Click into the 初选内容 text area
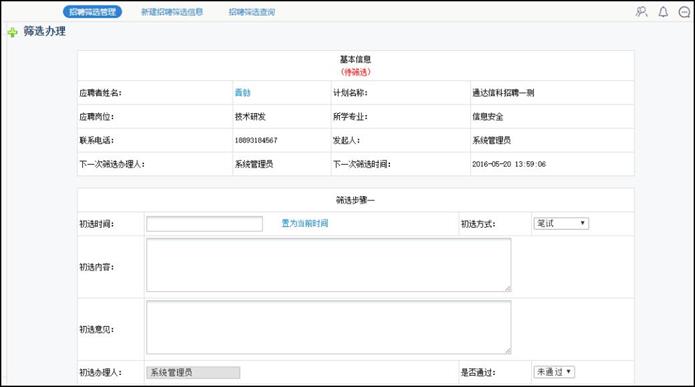 (329, 265)
